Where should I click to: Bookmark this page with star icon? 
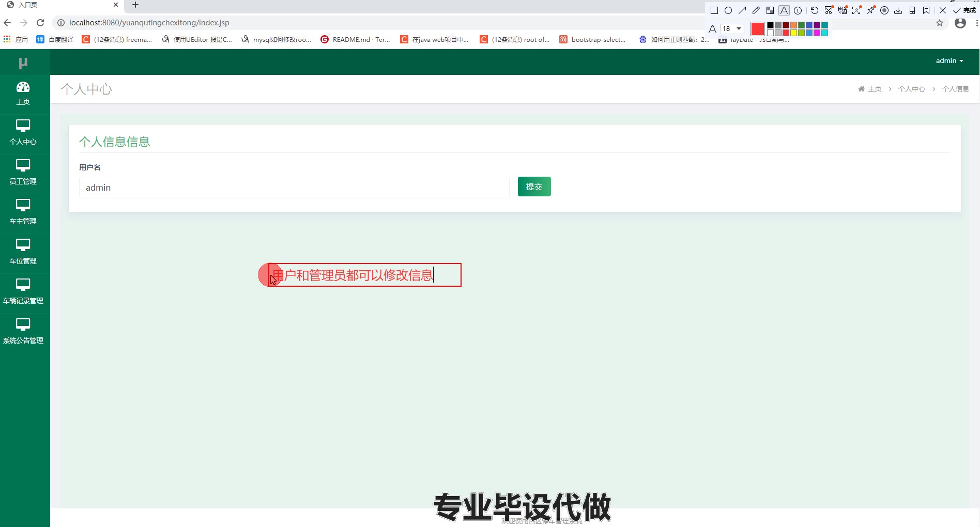[940, 23]
